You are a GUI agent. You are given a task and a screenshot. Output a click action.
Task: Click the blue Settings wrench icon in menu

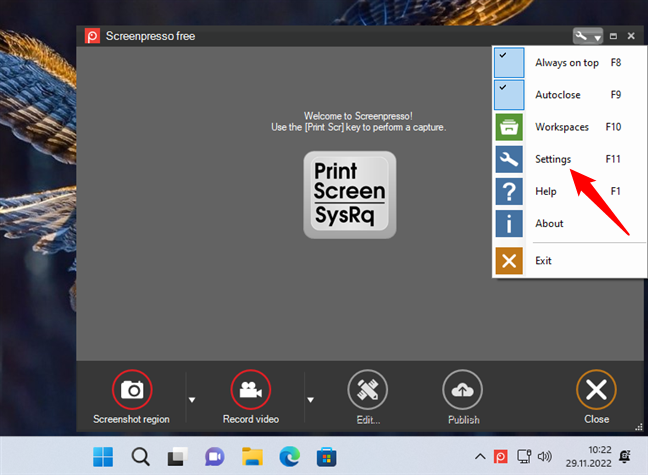click(x=509, y=159)
